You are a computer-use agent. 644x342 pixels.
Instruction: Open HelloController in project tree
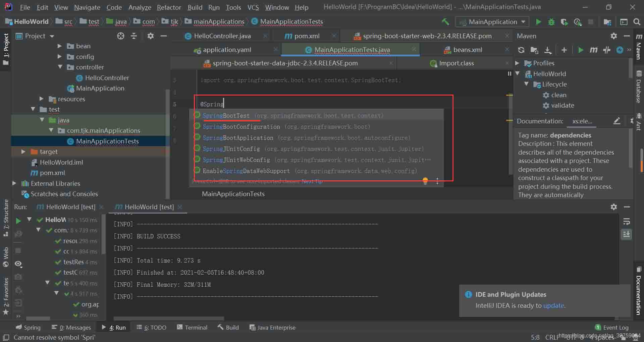107,78
